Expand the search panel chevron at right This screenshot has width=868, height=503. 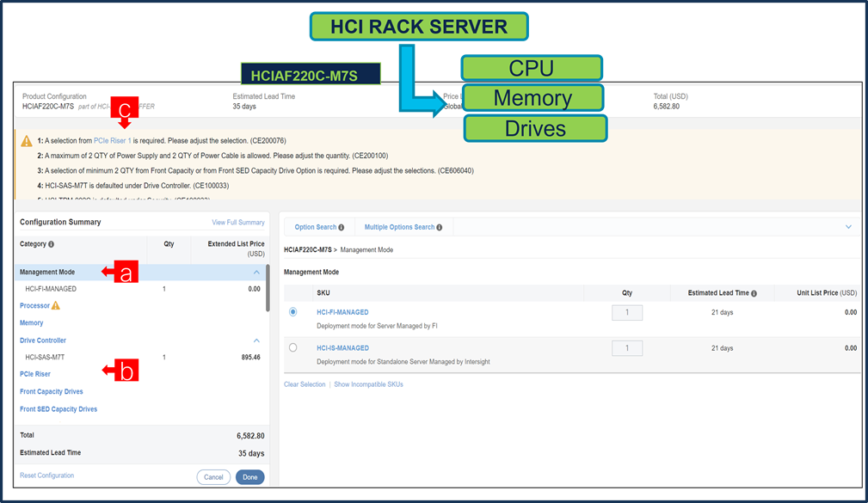click(848, 227)
